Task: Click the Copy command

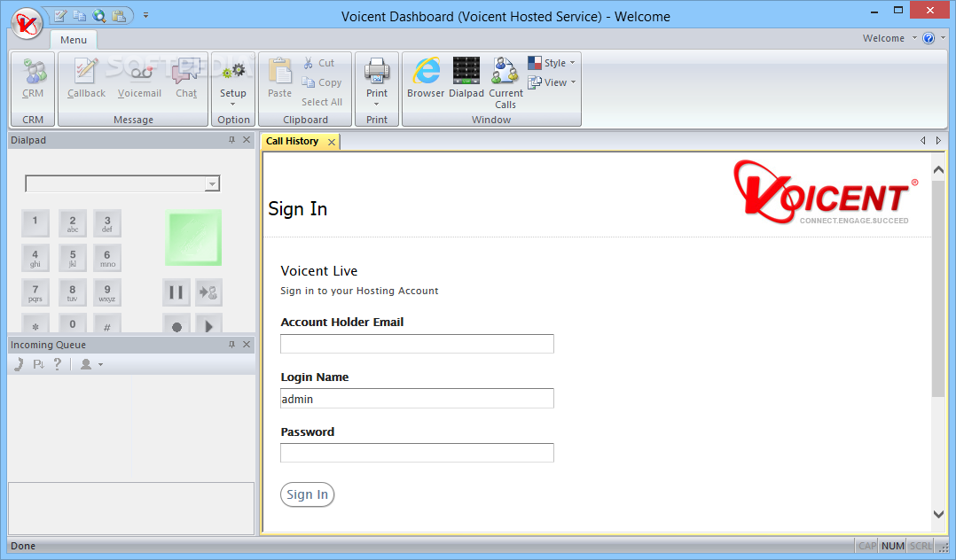Action: [x=322, y=82]
